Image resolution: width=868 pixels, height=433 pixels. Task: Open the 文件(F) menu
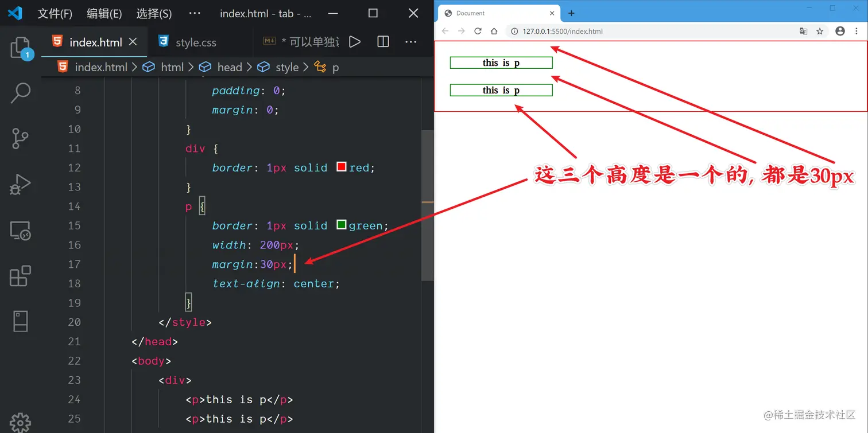[x=55, y=13]
